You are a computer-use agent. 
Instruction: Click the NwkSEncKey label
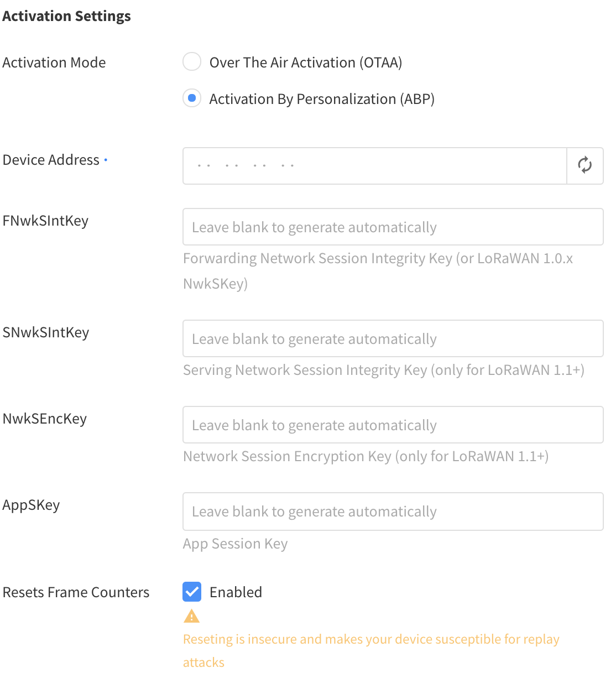pos(45,419)
